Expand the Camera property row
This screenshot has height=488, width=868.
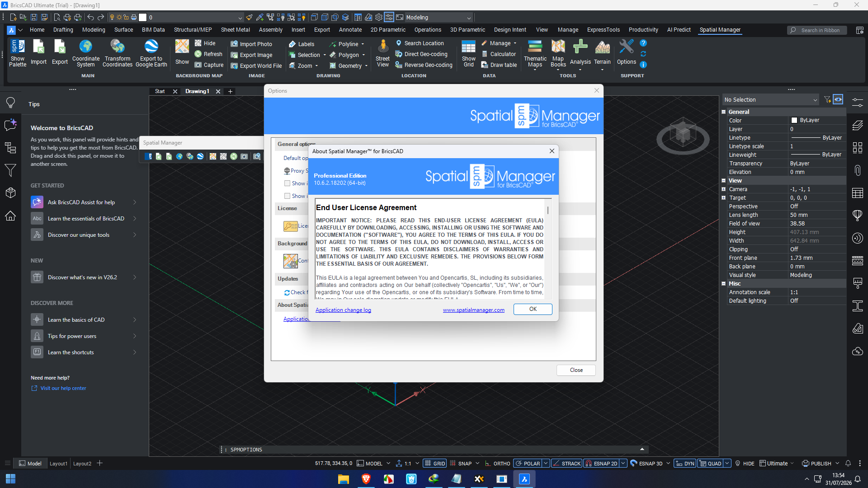click(x=724, y=189)
